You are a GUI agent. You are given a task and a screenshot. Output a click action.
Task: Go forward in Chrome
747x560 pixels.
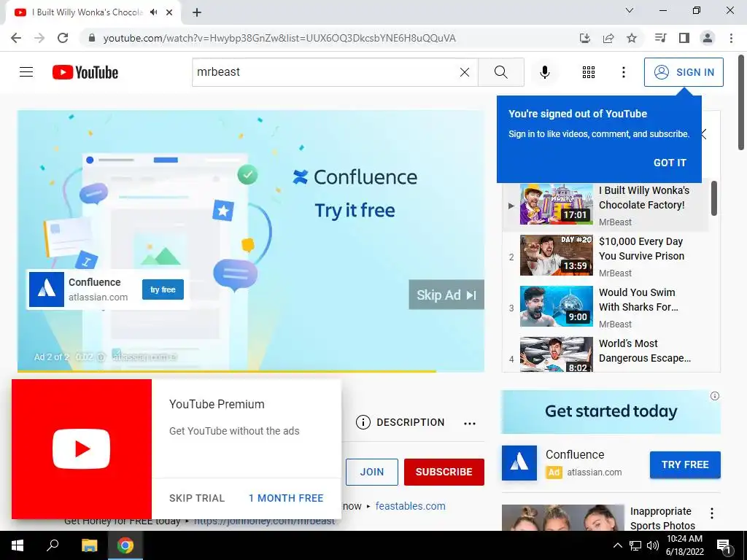click(x=39, y=38)
